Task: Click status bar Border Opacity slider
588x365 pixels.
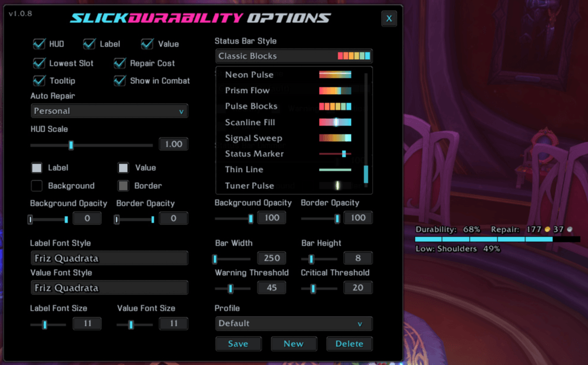Action: coord(321,218)
